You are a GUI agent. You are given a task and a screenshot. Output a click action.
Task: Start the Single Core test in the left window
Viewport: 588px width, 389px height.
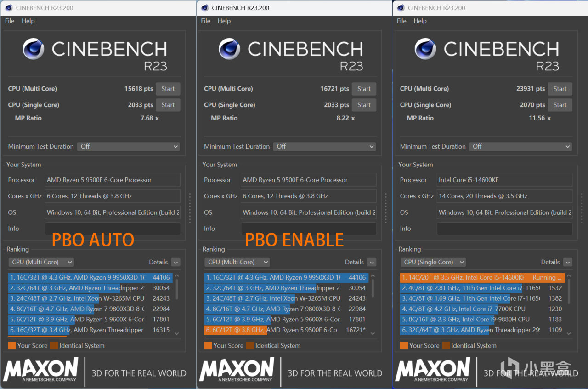tap(168, 105)
